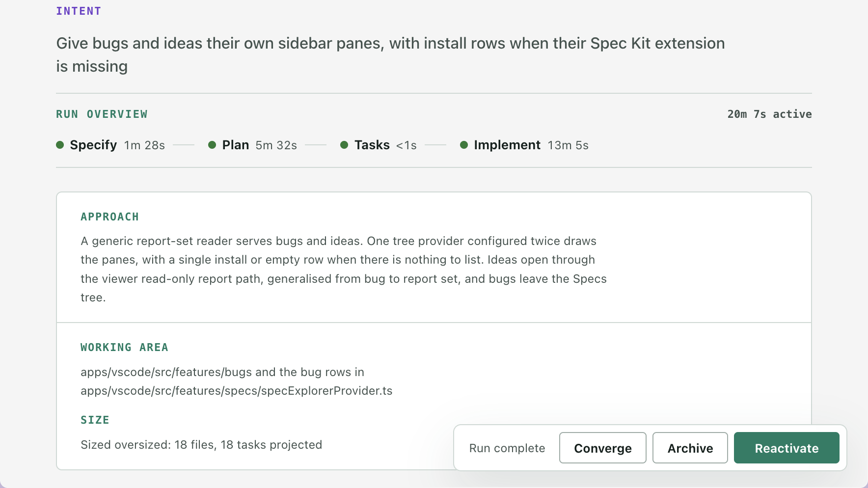The height and width of the screenshot is (488, 868).
Task: Click the Archive button
Action: pos(690,448)
